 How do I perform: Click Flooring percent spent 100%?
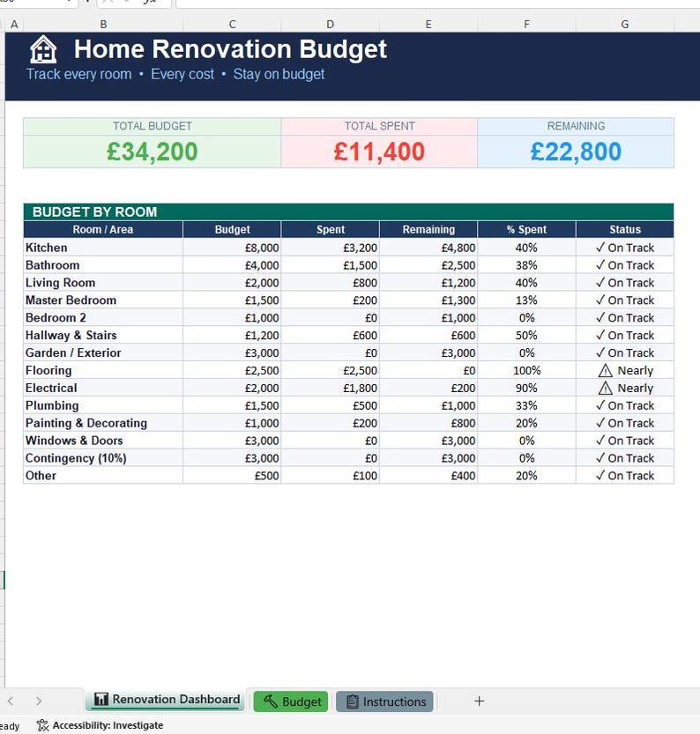point(526,370)
